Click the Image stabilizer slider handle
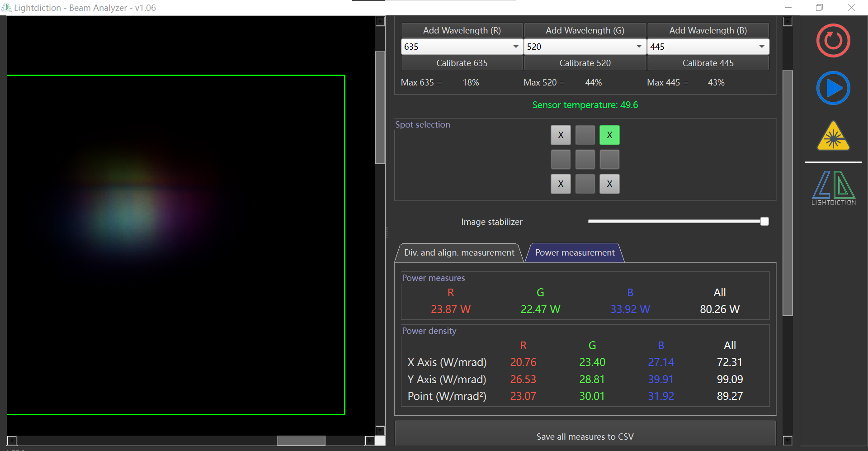868x451 pixels. [x=764, y=222]
